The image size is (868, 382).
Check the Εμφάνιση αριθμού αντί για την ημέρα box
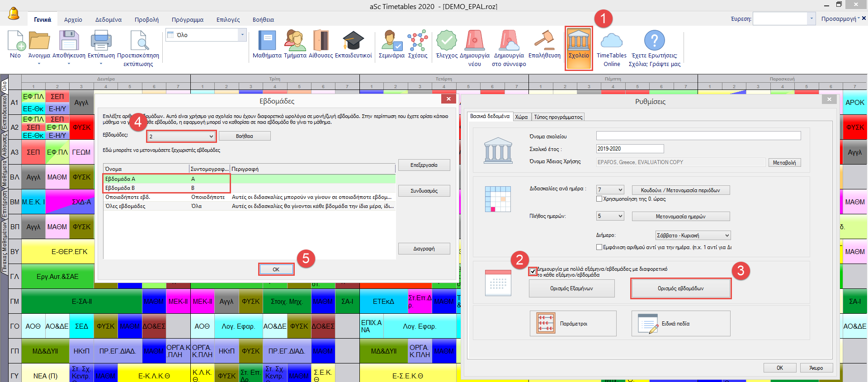coord(599,247)
